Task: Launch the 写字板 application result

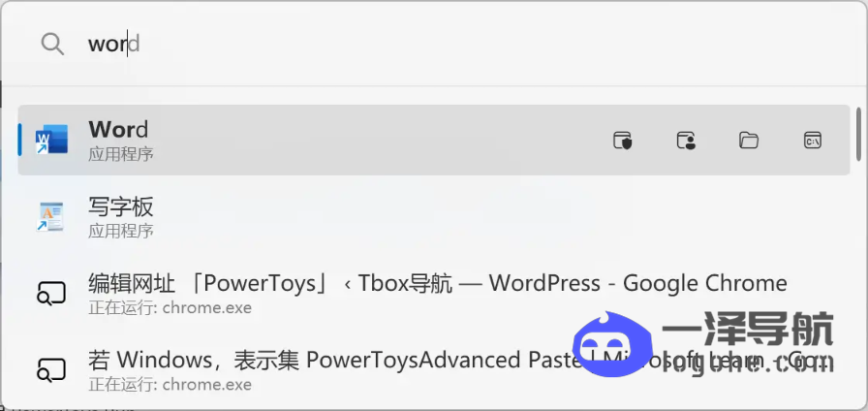Action: coord(434,216)
